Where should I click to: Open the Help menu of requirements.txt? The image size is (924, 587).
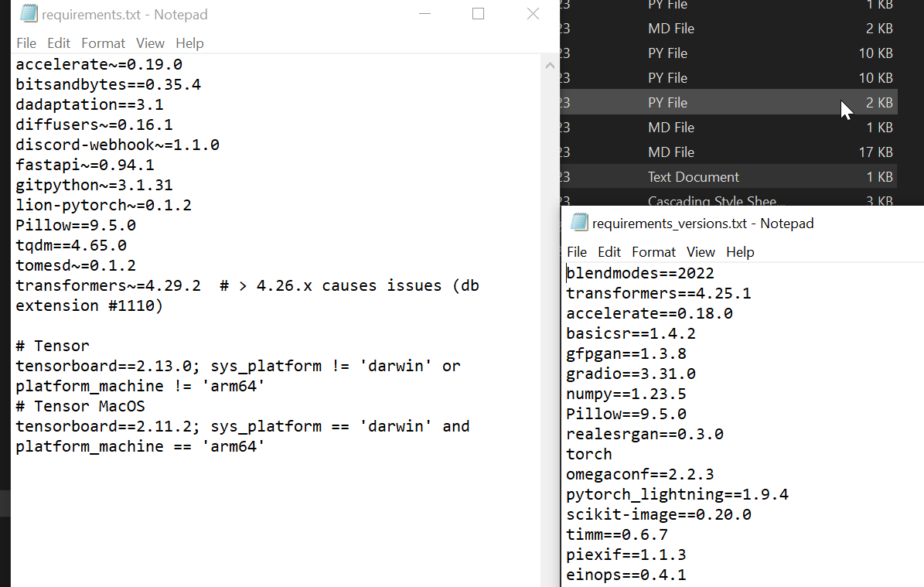189,43
